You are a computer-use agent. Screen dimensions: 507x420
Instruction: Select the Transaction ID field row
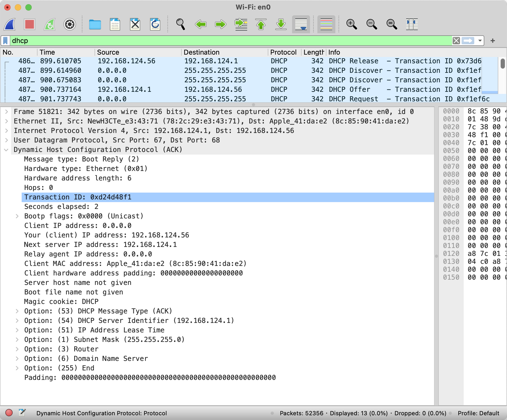tap(228, 197)
